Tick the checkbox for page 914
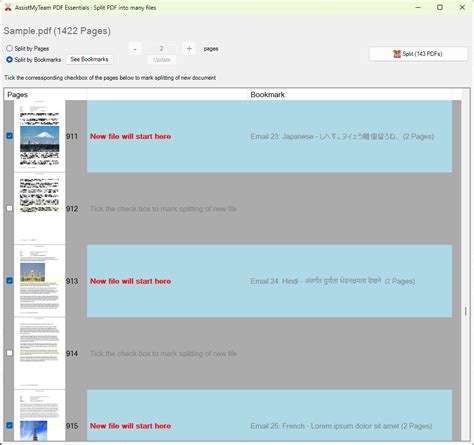The width and height of the screenshot is (474, 445). tap(9, 353)
